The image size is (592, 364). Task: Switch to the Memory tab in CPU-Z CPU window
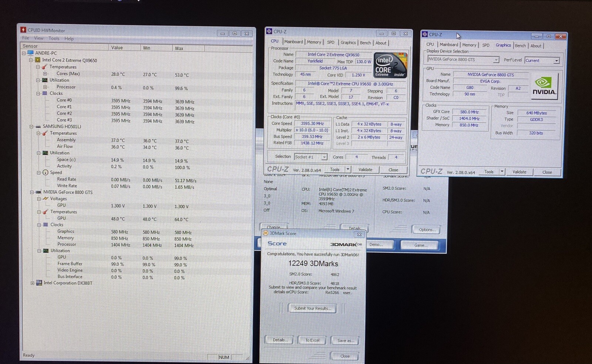314,42
